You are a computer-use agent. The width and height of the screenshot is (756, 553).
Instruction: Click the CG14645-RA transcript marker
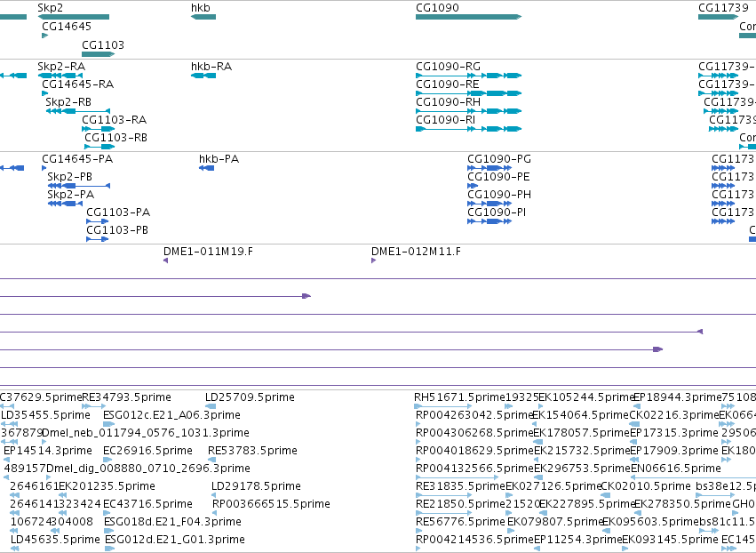(44, 93)
